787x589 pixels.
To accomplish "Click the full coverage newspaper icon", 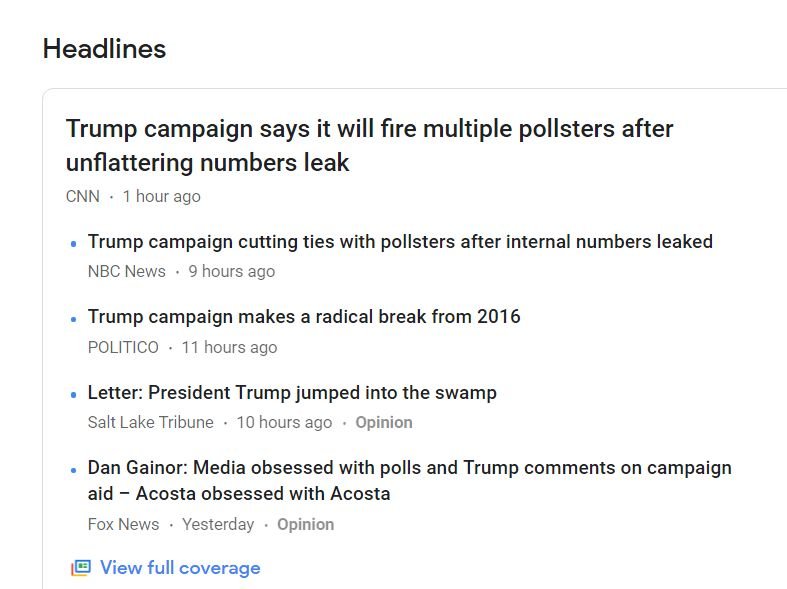I will (80, 568).
